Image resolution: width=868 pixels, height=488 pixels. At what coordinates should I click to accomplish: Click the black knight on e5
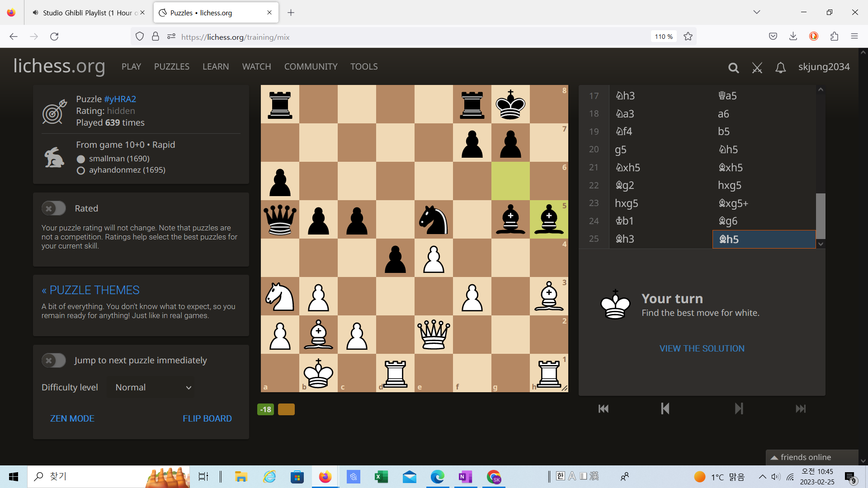(x=434, y=220)
